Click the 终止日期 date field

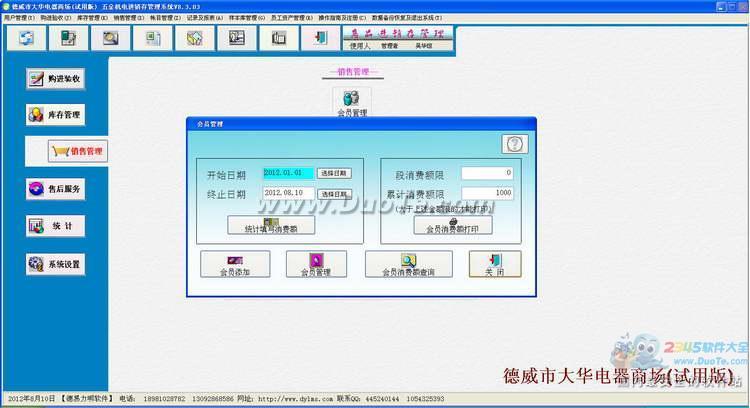288,193
